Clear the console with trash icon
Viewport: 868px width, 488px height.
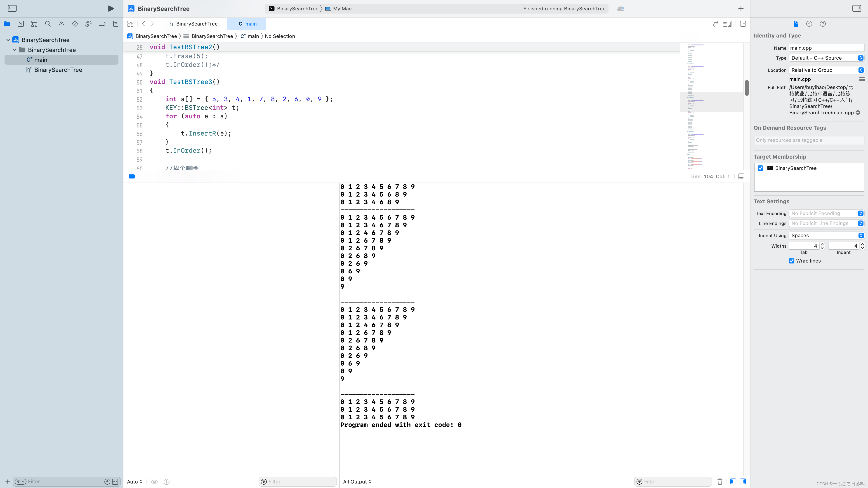[720, 482]
